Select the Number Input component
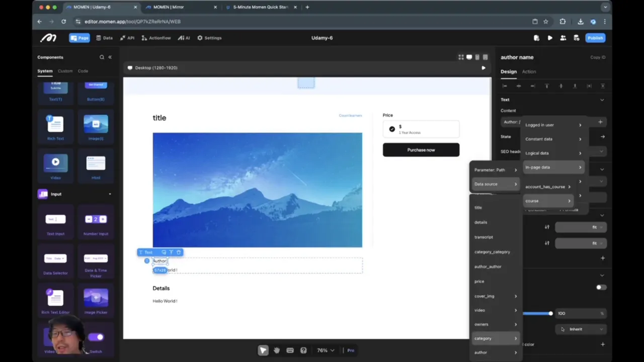This screenshot has height=362, width=644. (96, 223)
